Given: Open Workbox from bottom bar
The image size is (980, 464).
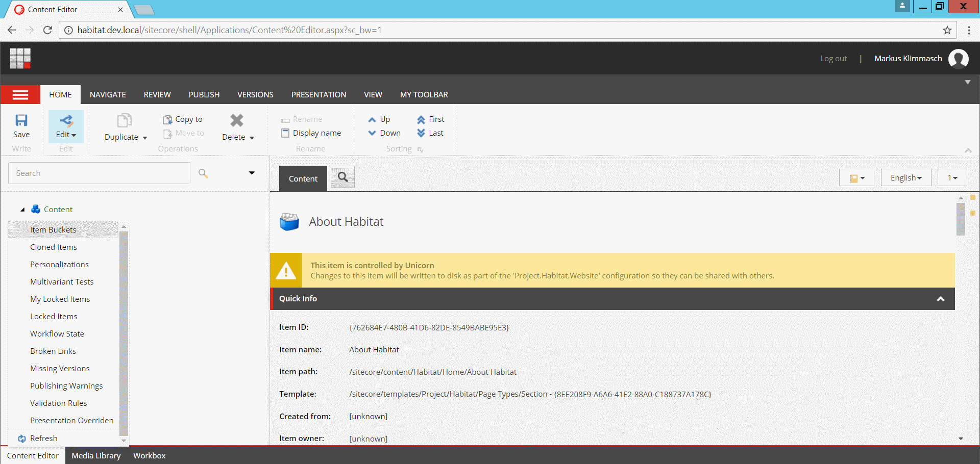Looking at the screenshot, I should 150,455.
